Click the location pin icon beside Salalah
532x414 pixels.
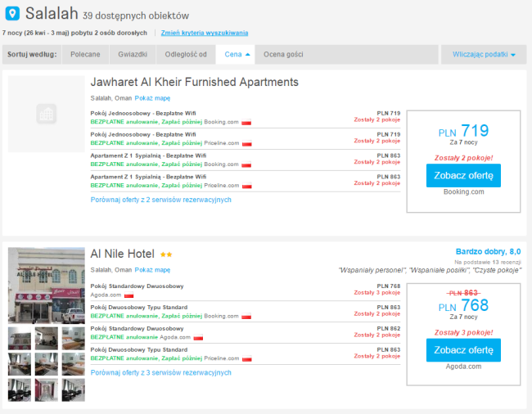tap(11, 14)
